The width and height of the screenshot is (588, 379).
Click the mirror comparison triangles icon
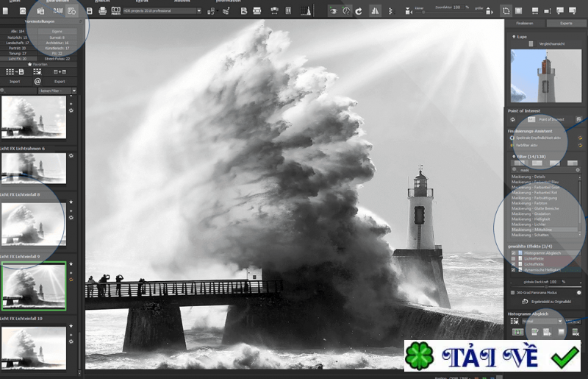point(376,11)
